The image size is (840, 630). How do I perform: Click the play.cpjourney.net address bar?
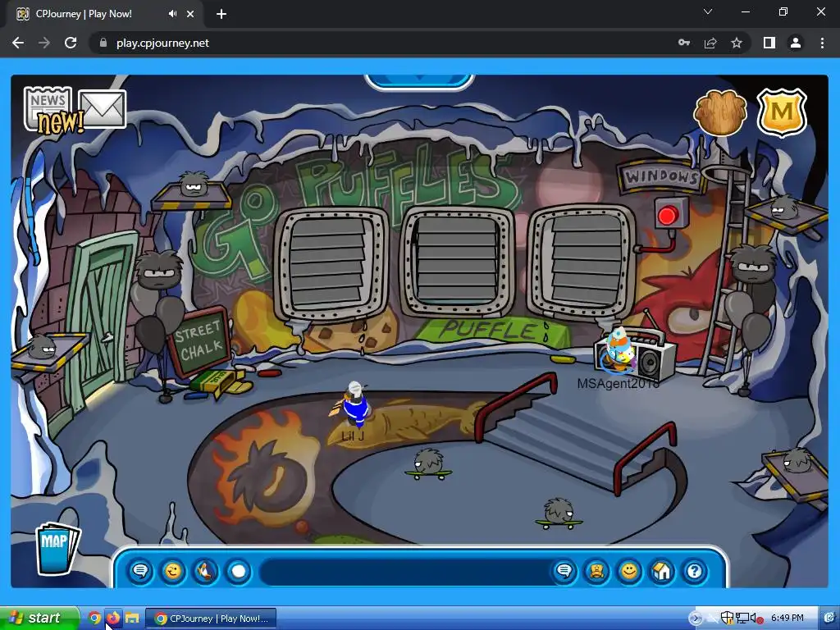(162, 43)
